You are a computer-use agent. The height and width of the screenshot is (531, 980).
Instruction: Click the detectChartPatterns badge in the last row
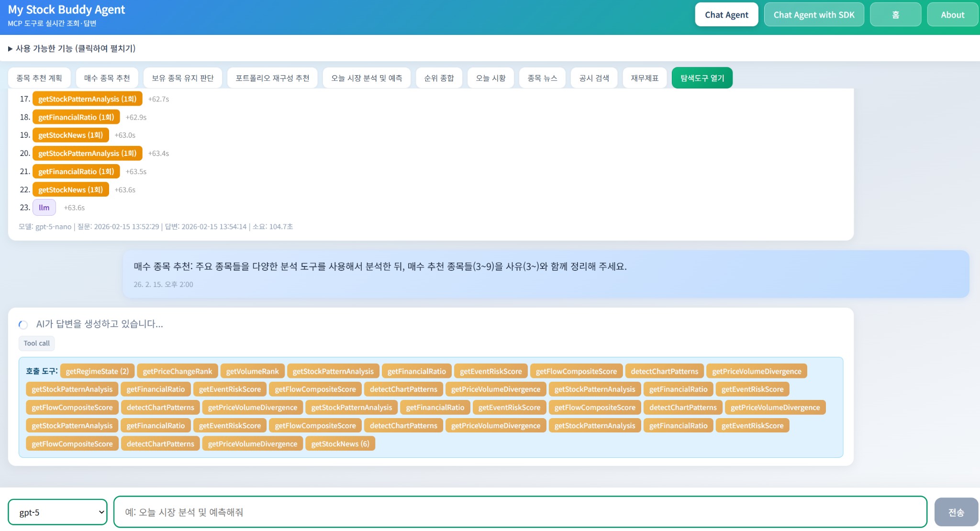click(160, 443)
